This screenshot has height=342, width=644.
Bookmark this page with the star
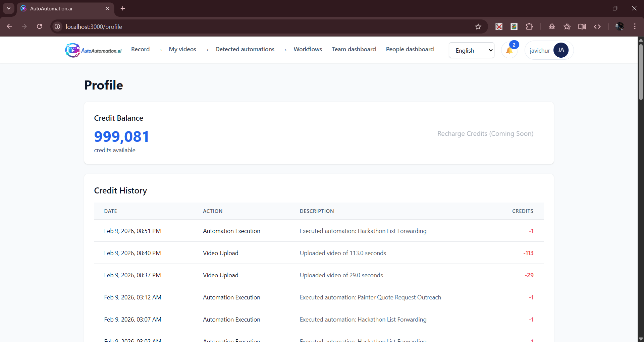point(478,26)
